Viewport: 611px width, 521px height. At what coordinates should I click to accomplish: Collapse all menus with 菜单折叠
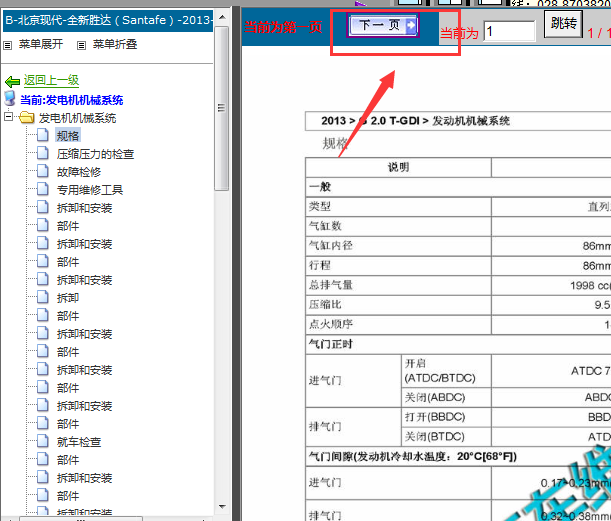coord(115,44)
